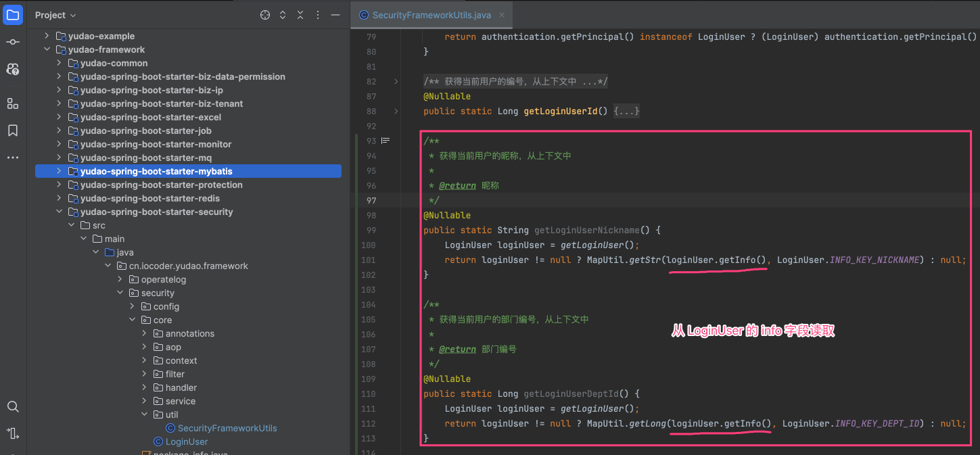Click the More tool windows ellipsis
Image resolution: width=980 pixels, height=455 pixels.
point(13,158)
